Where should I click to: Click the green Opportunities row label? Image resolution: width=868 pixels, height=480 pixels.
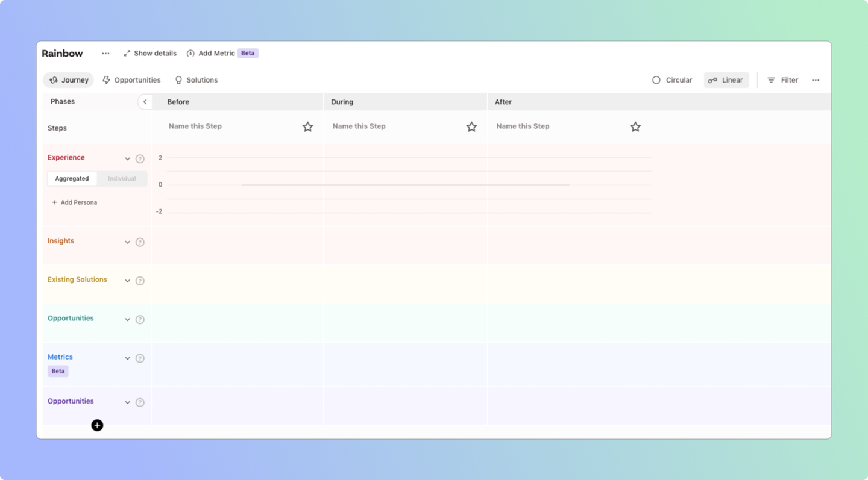click(71, 318)
